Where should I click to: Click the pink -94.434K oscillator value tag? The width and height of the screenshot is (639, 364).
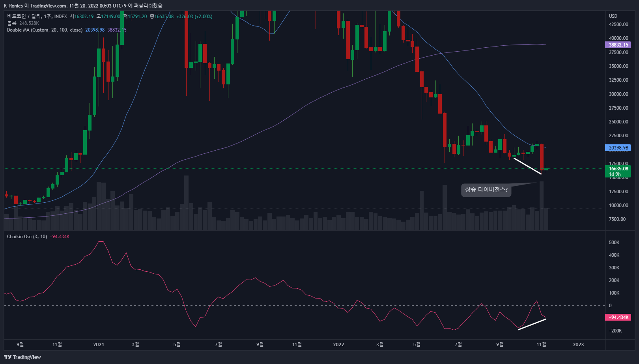(x=618, y=317)
